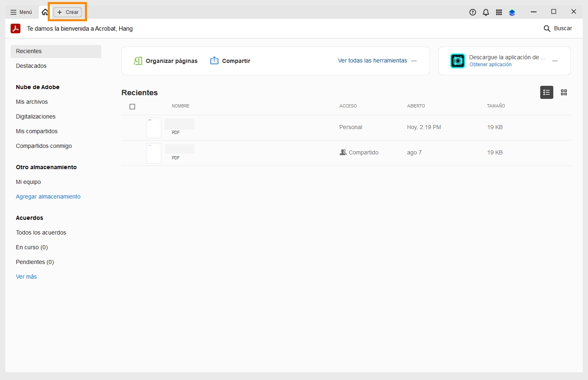
Task: Launch the Organizar páginas tool
Action: [x=166, y=61]
